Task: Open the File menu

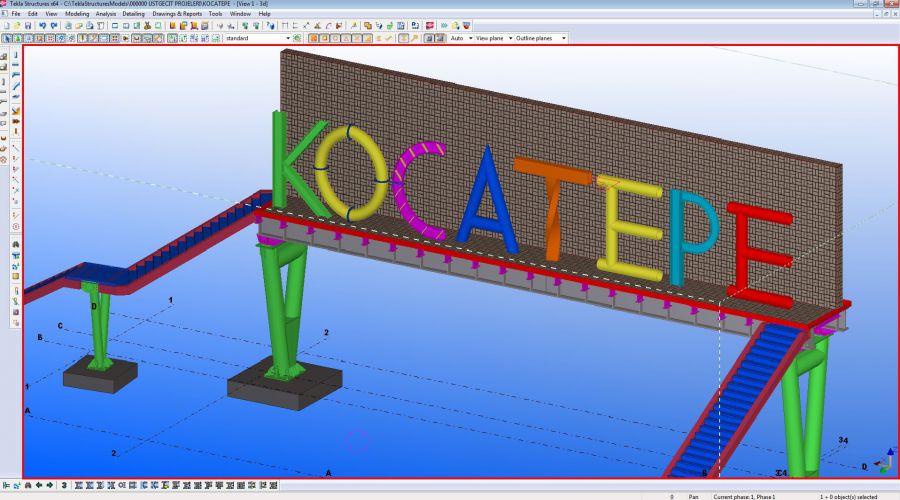Action: (x=15, y=14)
